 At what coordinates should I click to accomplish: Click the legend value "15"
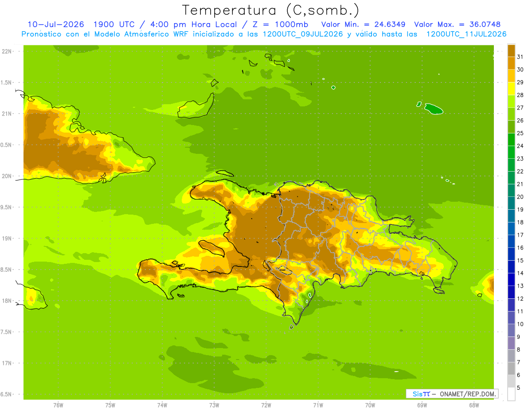click(520, 260)
